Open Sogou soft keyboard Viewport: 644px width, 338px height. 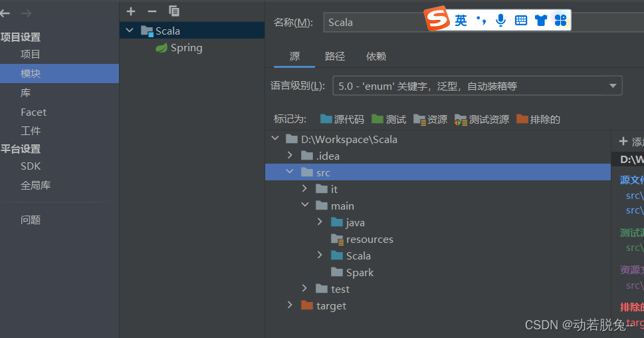(521, 20)
